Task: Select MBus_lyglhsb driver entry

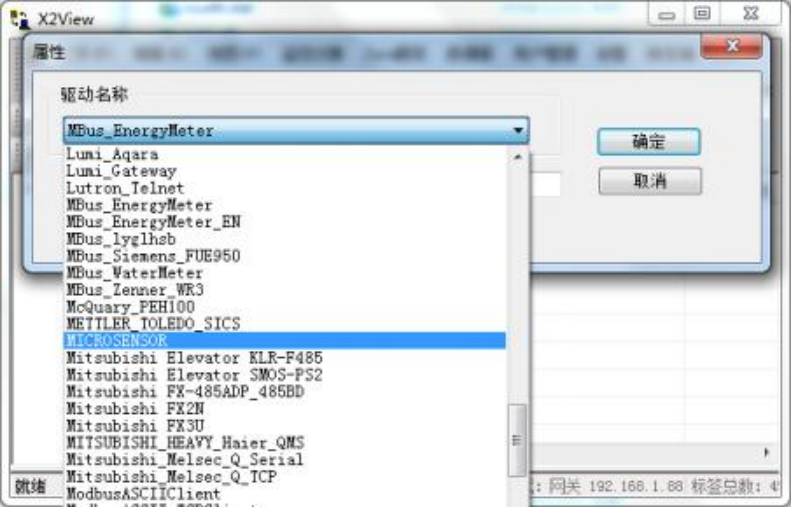Action: [x=285, y=239]
